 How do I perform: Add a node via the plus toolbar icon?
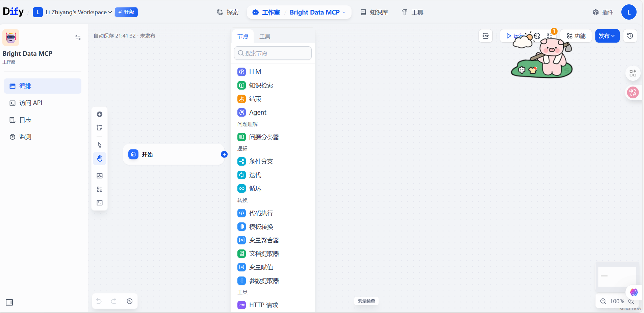pyautogui.click(x=100, y=114)
